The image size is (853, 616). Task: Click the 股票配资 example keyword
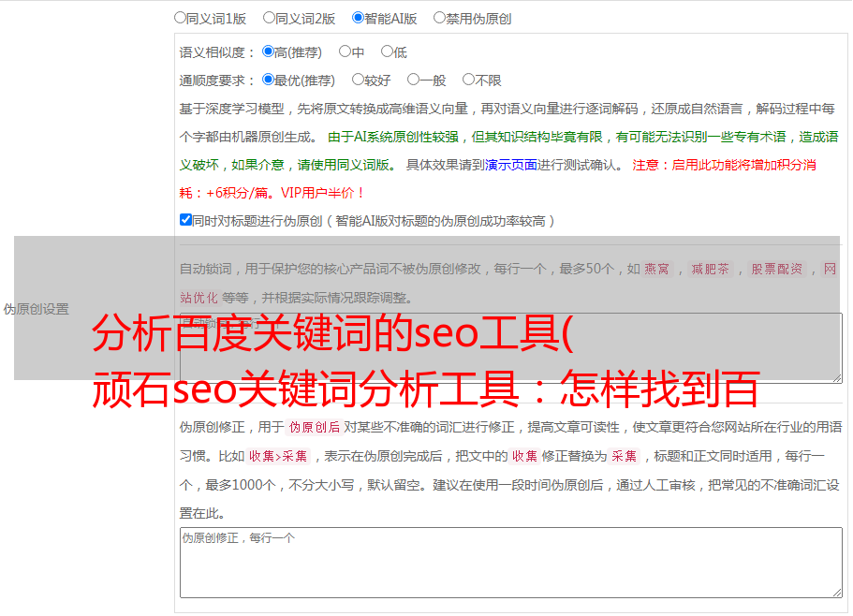777,269
